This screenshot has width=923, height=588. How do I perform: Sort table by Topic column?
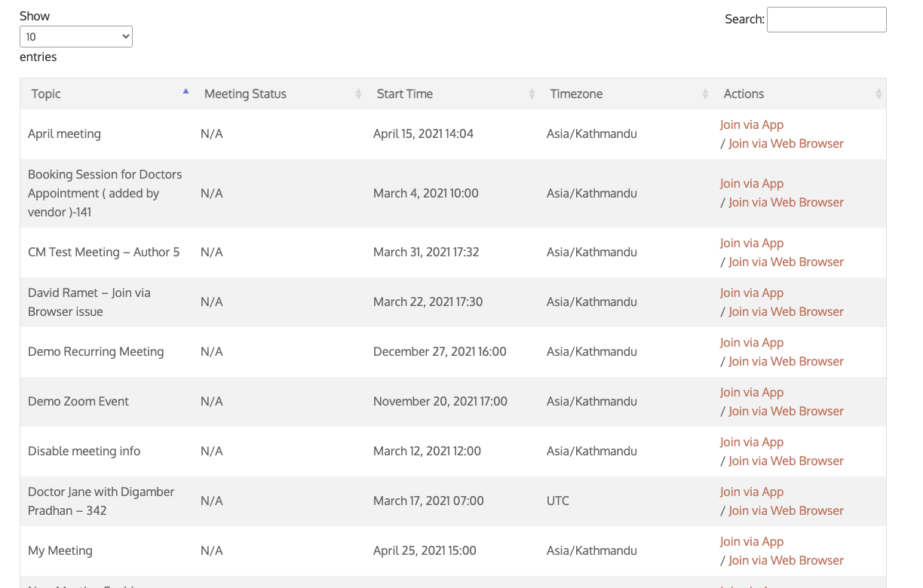point(47,94)
